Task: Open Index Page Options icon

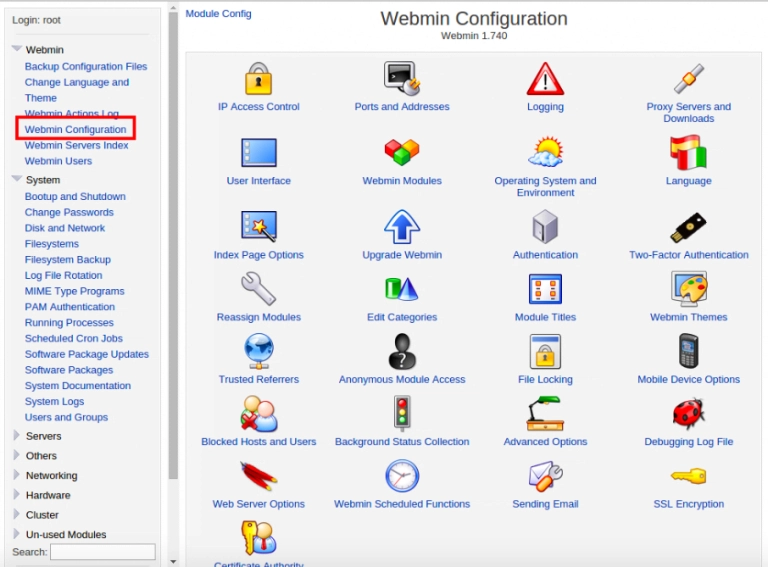Action: tap(259, 226)
